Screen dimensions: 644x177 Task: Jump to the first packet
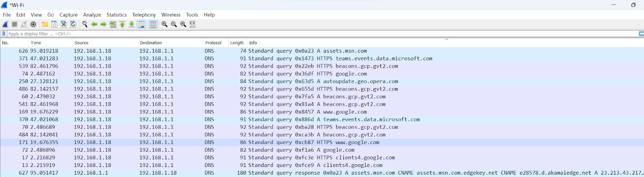(122, 24)
